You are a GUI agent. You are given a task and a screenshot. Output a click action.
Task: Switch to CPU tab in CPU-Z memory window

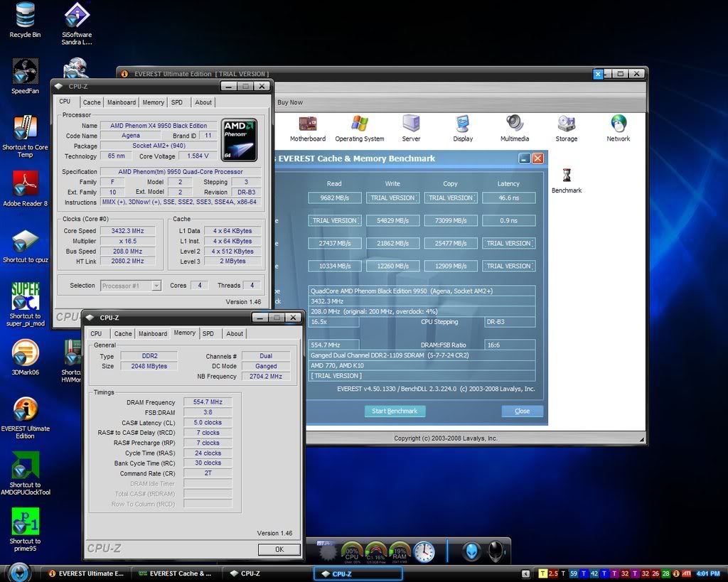96,334
